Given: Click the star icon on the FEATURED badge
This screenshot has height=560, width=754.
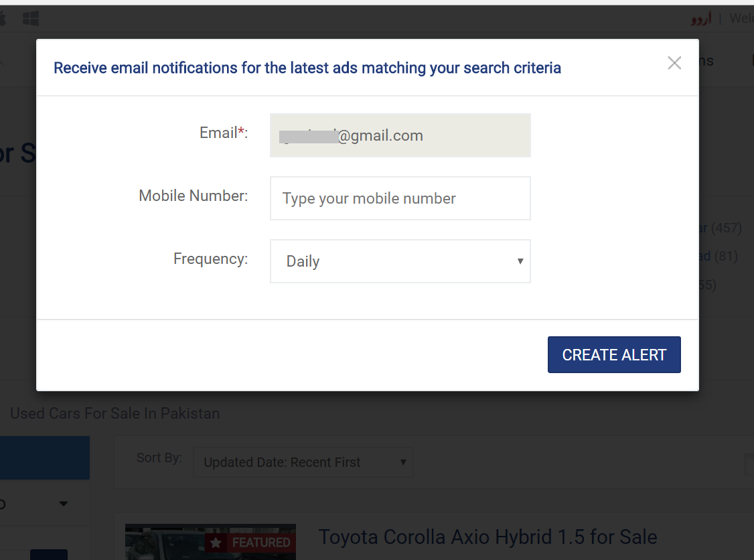Looking at the screenshot, I should 216,543.
